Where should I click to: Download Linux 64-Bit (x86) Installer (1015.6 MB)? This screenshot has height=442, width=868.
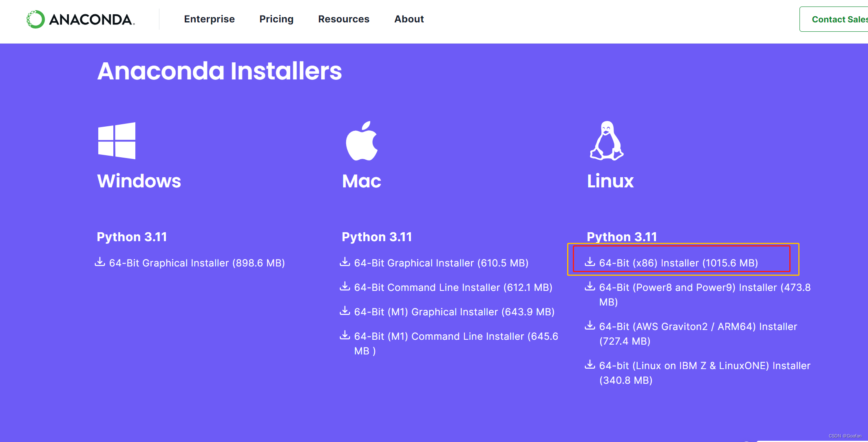click(678, 263)
